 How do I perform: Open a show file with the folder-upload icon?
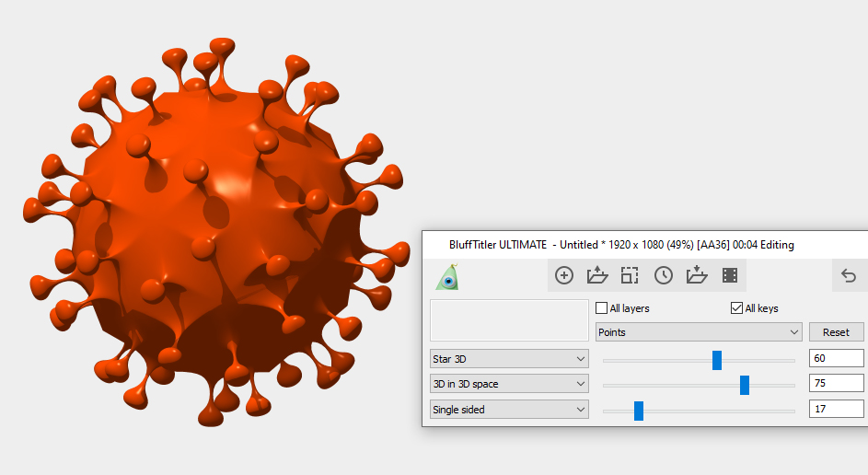597,275
